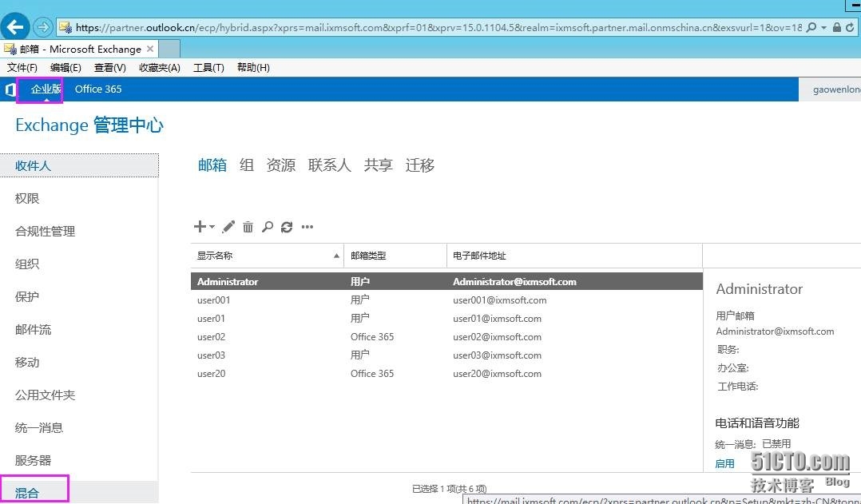Add a new mailbox with plus icon

coord(200,226)
